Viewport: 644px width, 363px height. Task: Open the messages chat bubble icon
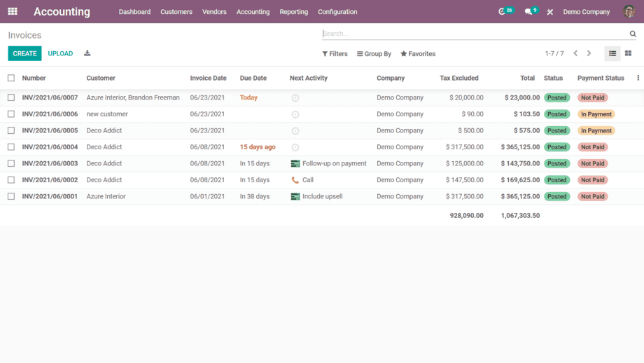point(528,12)
